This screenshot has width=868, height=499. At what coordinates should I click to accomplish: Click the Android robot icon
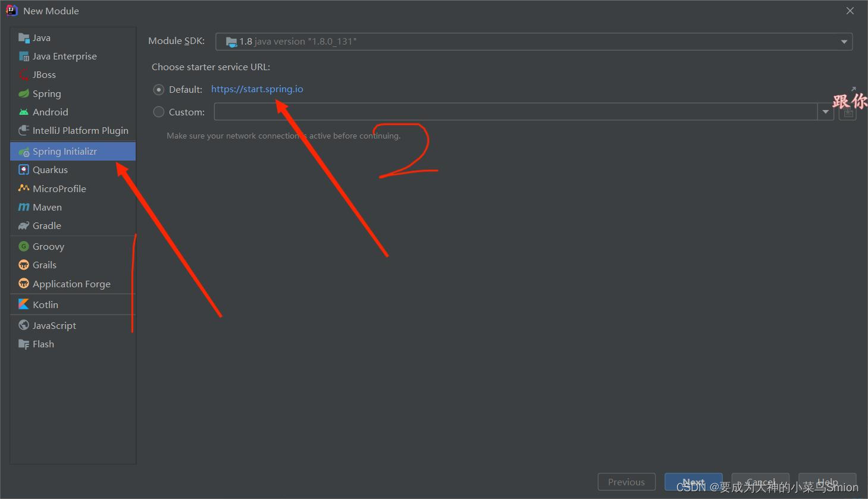pyautogui.click(x=24, y=112)
